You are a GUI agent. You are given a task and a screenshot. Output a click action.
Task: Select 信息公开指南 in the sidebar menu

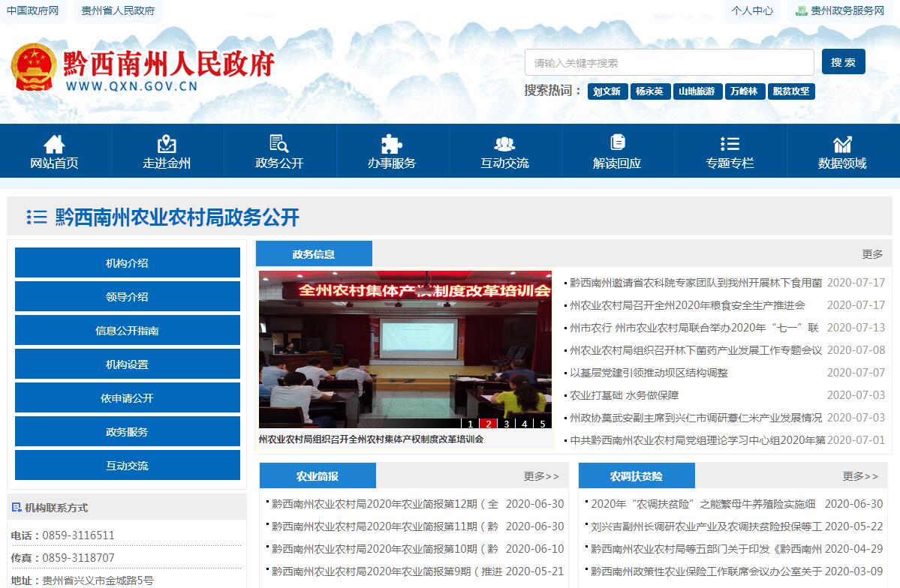[x=128, y=331]
